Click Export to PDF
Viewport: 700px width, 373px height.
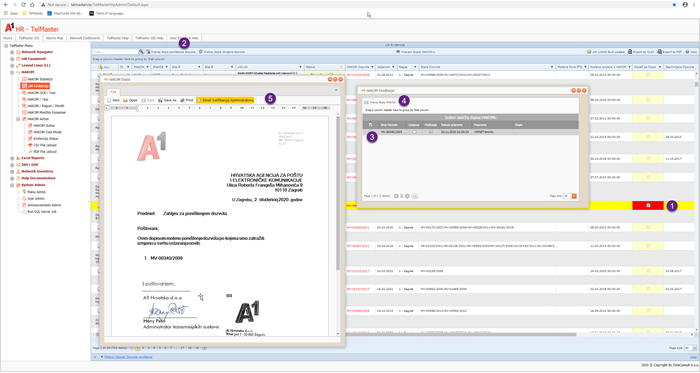point(669,52)
